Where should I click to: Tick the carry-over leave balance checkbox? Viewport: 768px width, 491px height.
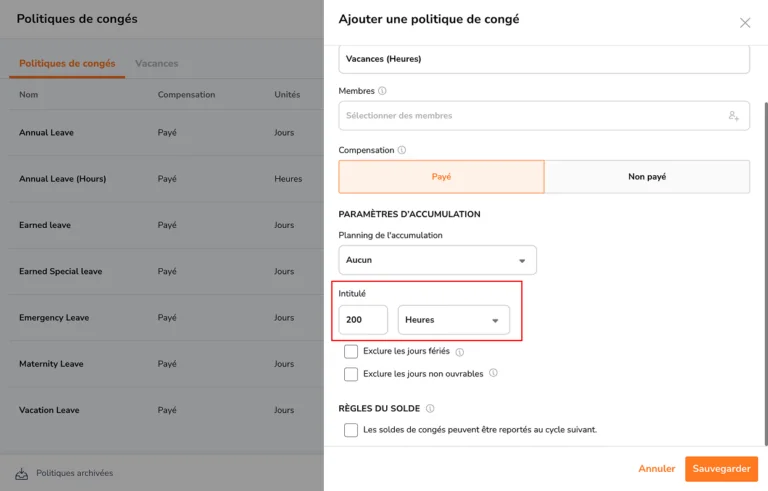click(x=351, y=430)
